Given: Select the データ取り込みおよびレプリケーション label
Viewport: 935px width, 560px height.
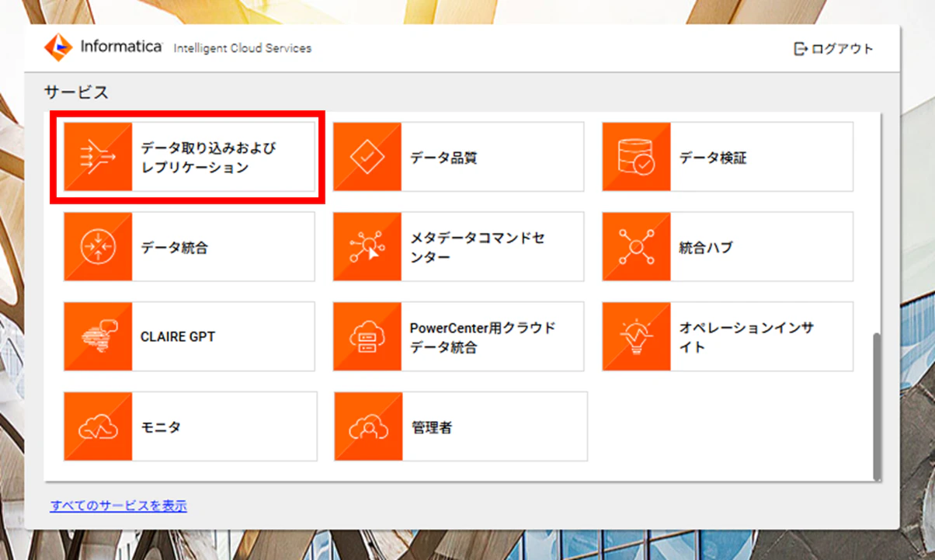Looking at the screenshot, I should (208, 157).
